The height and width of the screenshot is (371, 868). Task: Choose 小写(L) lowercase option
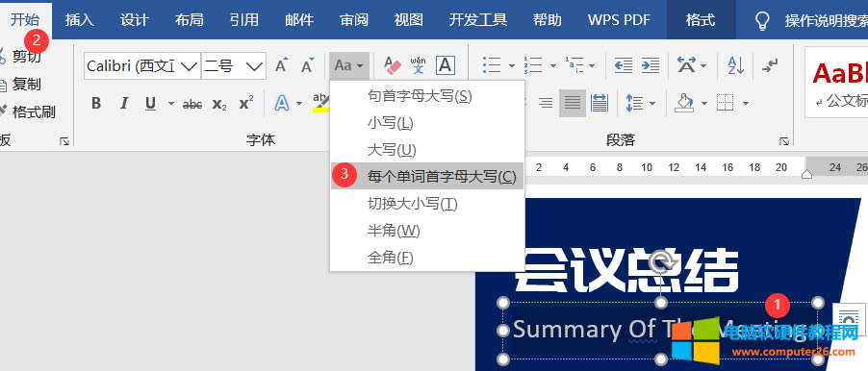coord(427,123)
